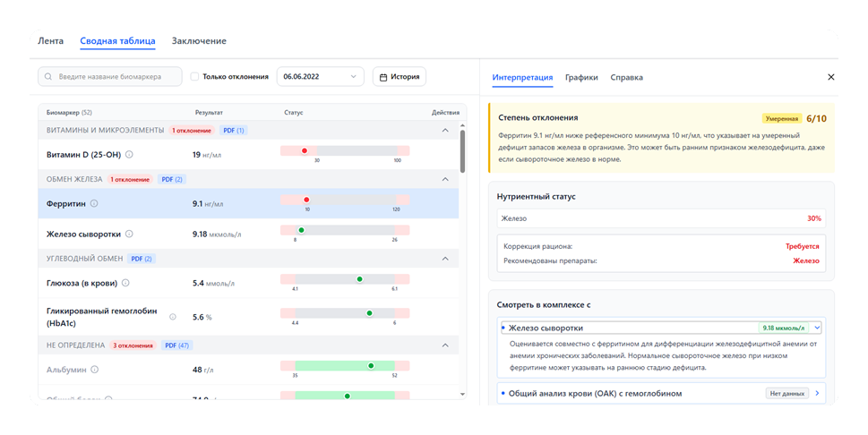Collapse the Обмен железа group
The height and width of the screenshot is (435, 868).
click(x=445, y=179)
